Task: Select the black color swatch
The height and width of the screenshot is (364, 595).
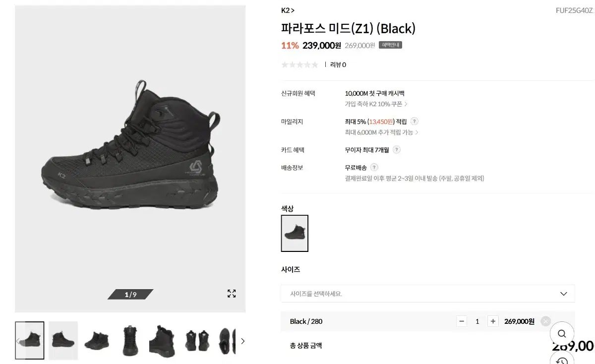Action: point(295,233)
